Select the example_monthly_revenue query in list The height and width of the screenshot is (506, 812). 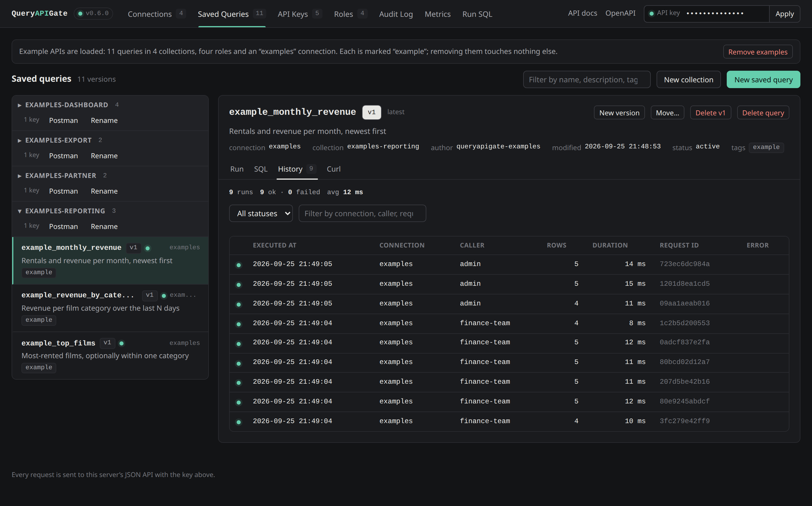click(x=110, y=260)
